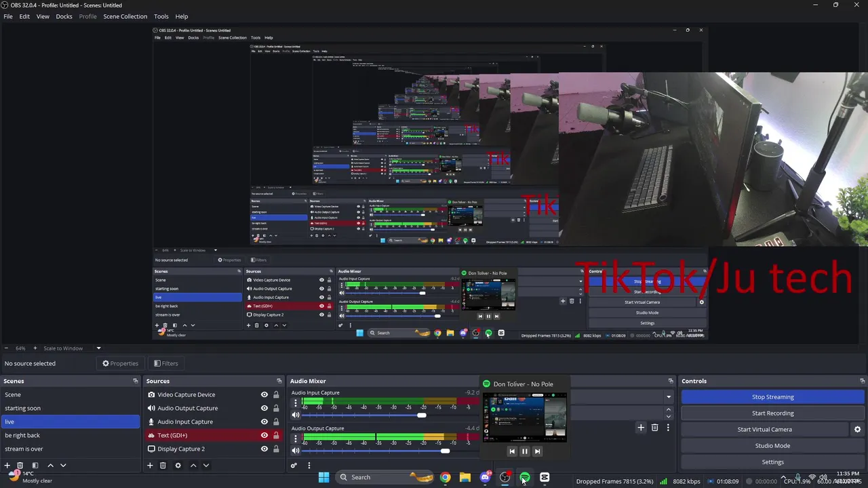Open the Scale to Window dropdown
The height and width of the screenshot is (488, 868).
(98, 348)
